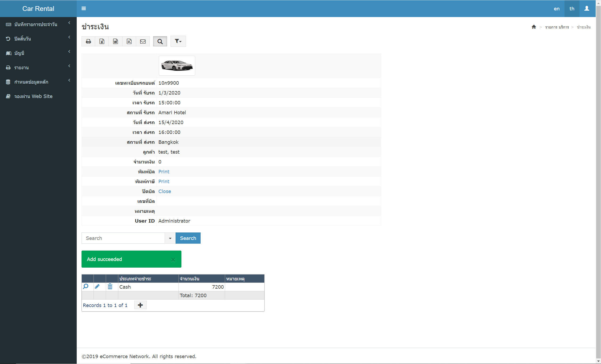This screenshot has width=601, height=364.
Task: Click the page vertical scrollbar
Action: (x=598, y=182)
